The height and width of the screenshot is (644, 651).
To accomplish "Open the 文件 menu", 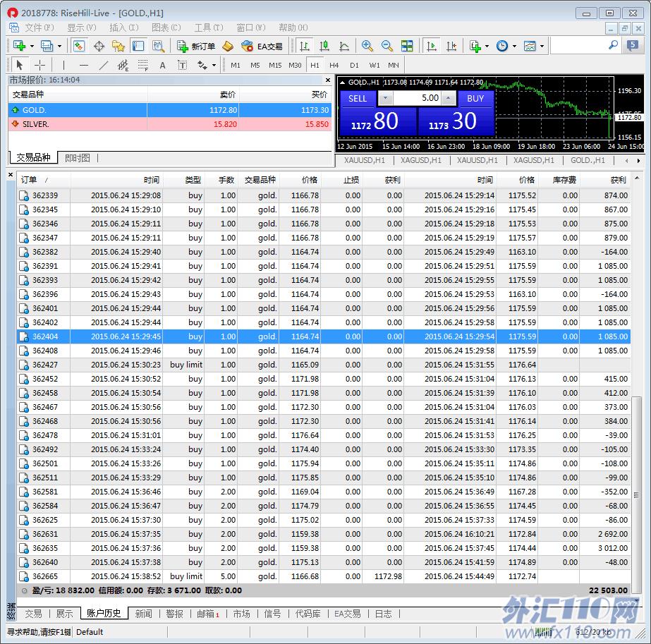I will (39, 28).
